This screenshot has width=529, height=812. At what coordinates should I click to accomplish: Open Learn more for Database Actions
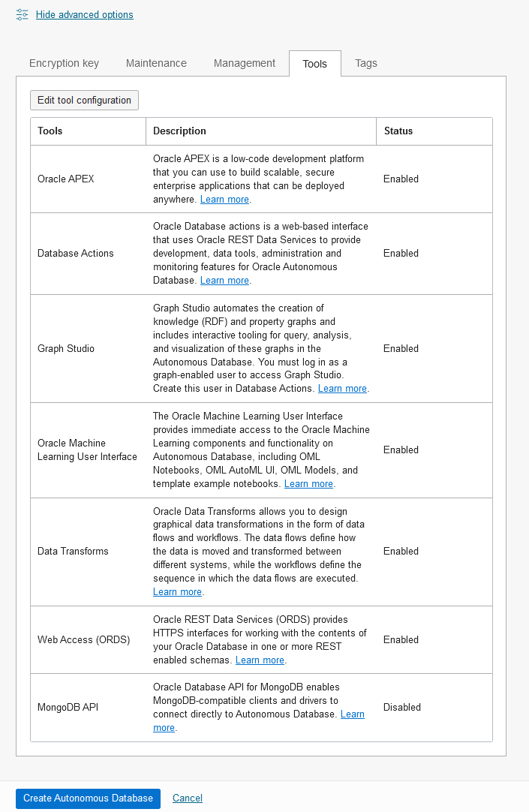pyautogui.click(x=224, y=280)
